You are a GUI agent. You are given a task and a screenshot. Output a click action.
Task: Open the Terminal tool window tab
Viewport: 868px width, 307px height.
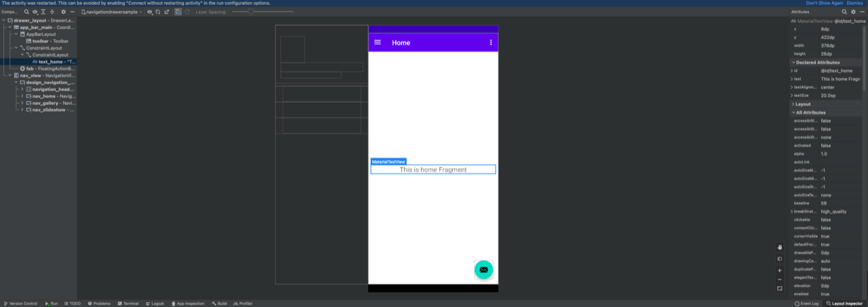[128, 304]
